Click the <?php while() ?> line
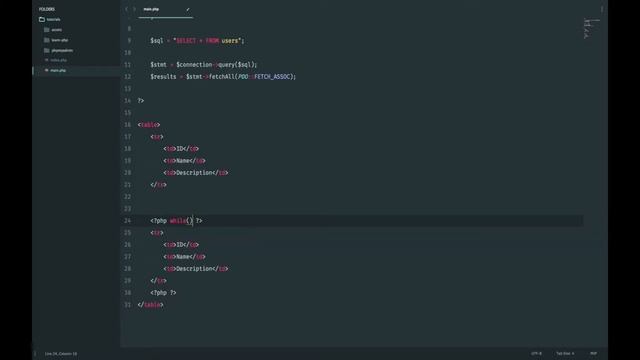 click(176, 220)
